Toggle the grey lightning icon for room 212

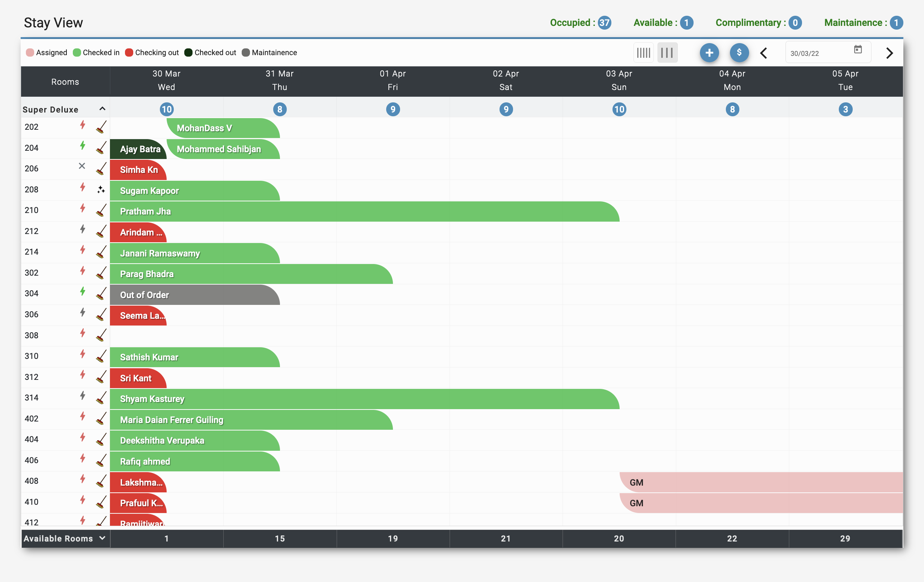click(x=83, y=229)
